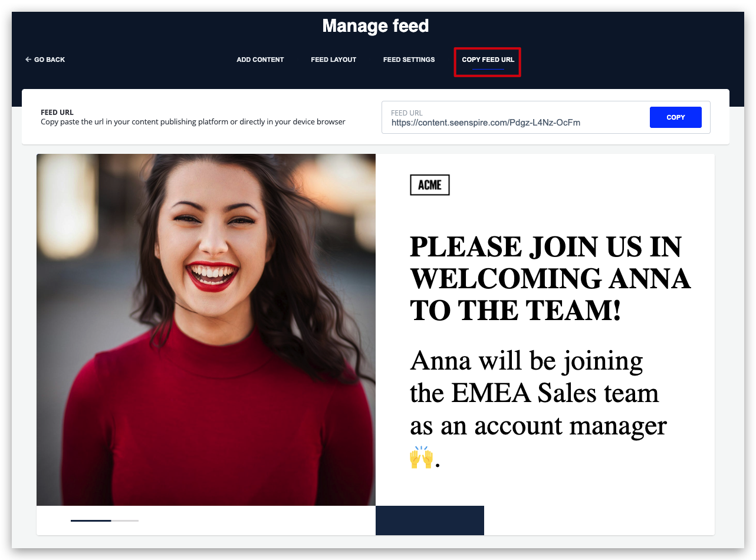Click the 'Manage feed' page title
Screen dimensions: 756x560
point(376,26)
